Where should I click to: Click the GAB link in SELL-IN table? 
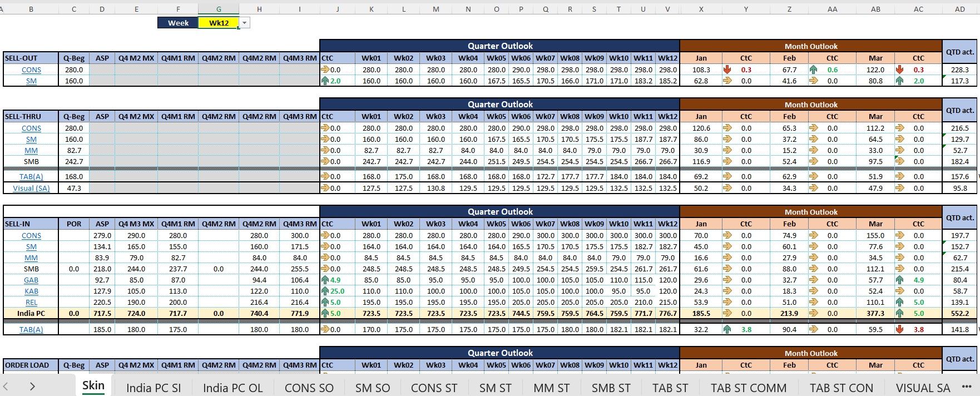[x=31, y=280]
